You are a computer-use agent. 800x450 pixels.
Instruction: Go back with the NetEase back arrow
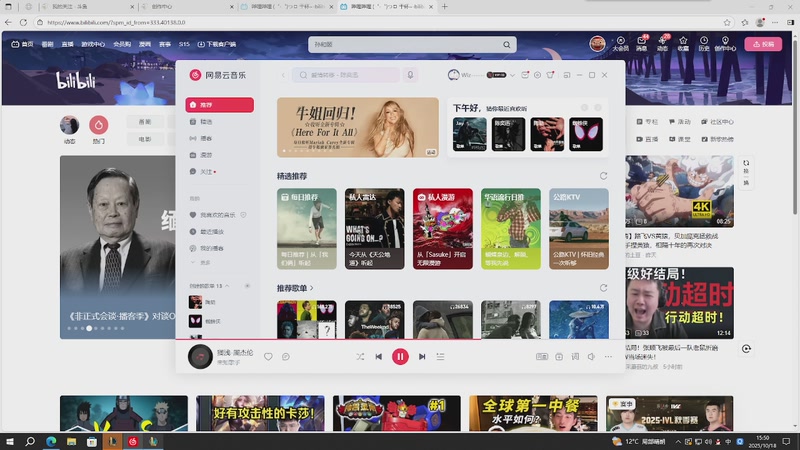pyautogui.click(x=284, y=75)
